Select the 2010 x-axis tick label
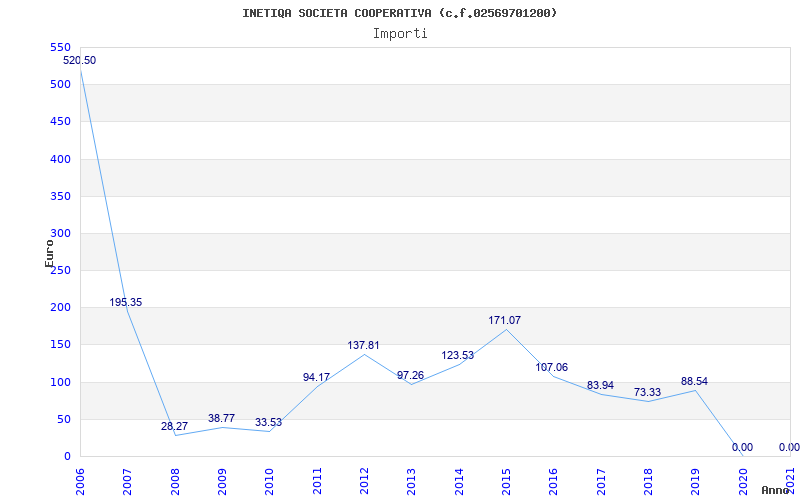The width and height of the screenshot is (800, 500). click(x=270, y=482)
